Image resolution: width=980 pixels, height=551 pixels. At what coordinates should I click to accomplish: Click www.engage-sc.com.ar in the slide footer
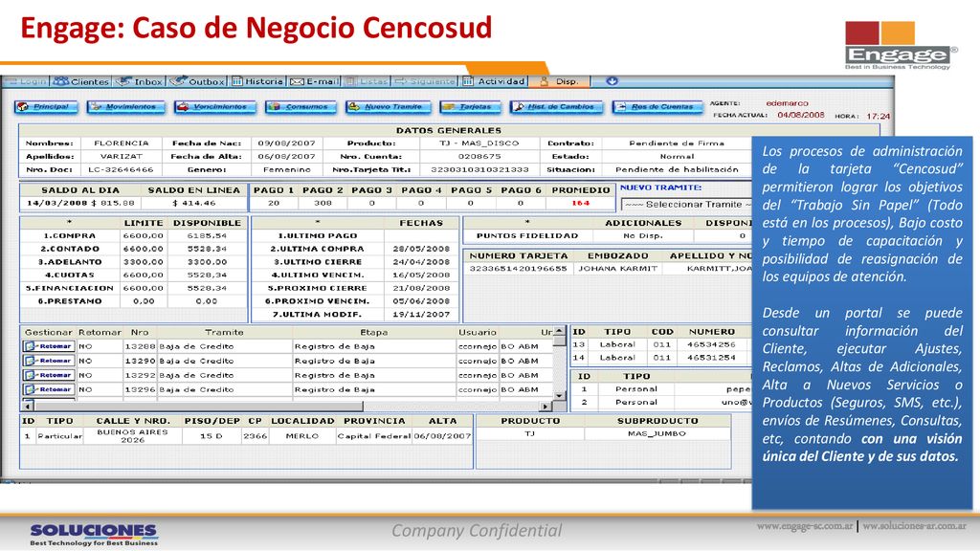click(805, 526)
